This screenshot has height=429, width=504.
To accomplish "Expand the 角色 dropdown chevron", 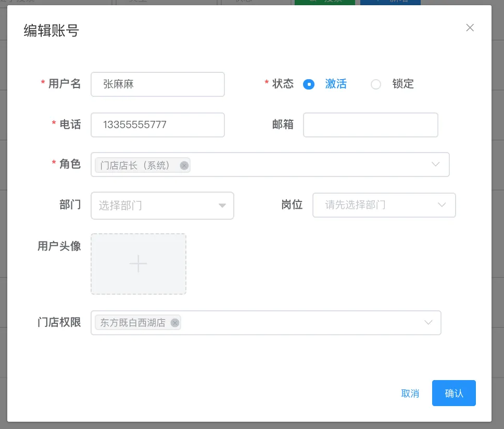I will (x=436, y=165).
